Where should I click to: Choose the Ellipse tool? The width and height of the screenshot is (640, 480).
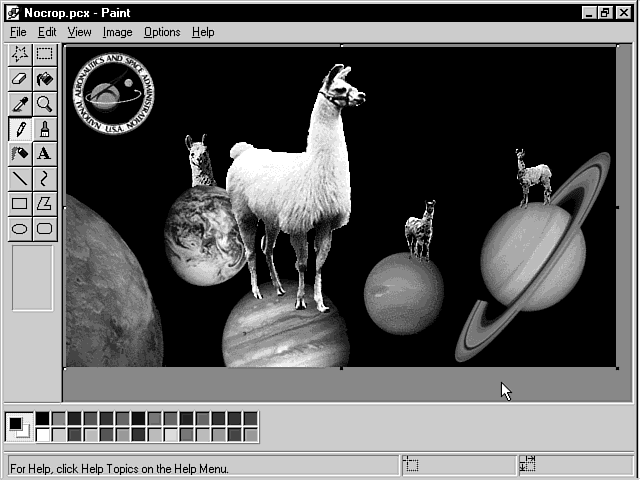click(19, 229)
